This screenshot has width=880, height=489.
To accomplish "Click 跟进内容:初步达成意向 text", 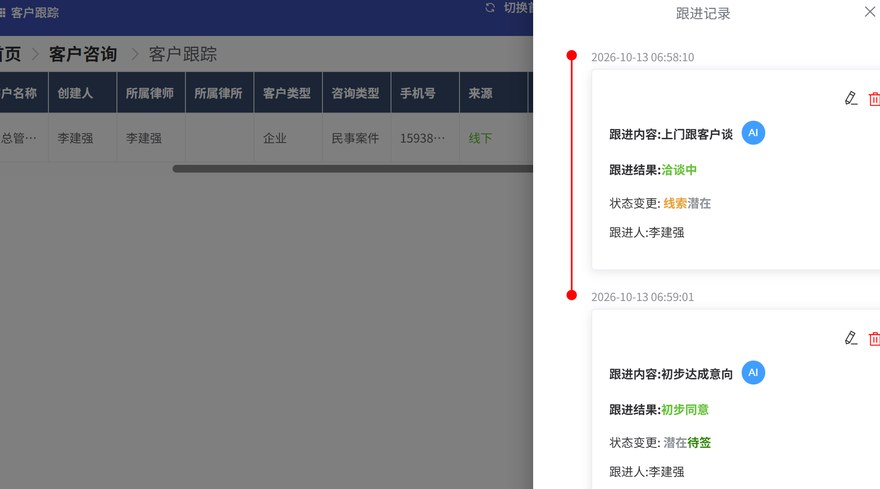I will [x=671, y=374].
